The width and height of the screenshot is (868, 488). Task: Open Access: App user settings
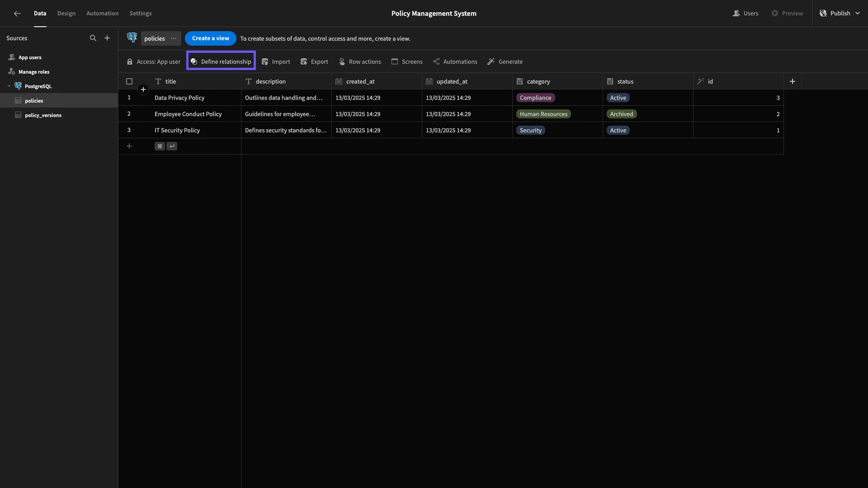point(153,61)
